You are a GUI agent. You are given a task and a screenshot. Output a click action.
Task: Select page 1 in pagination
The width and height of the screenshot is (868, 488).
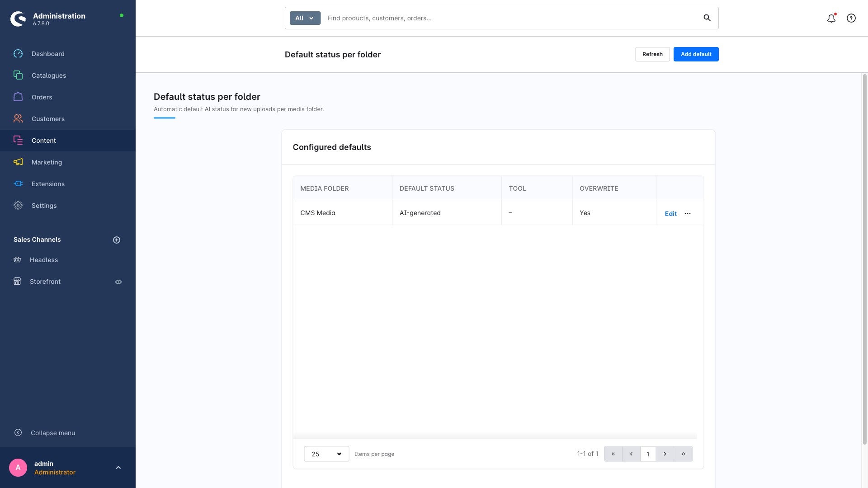pyautogui.click(x=648, y=454)
